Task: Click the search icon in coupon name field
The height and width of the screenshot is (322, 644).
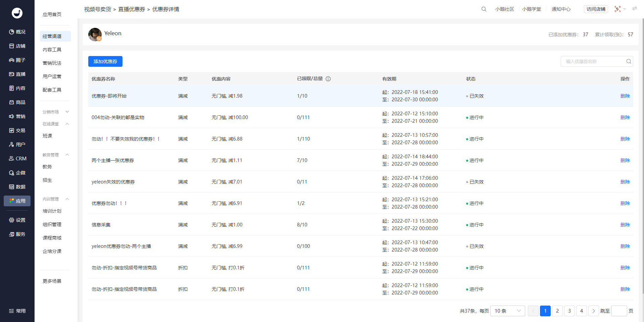Action: (629, 61)
